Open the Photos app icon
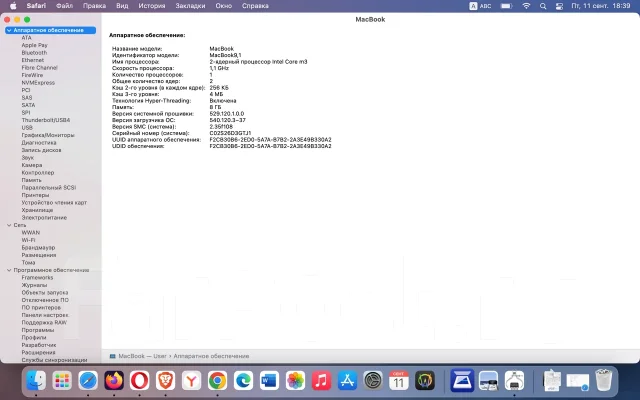 click(295, 380)
